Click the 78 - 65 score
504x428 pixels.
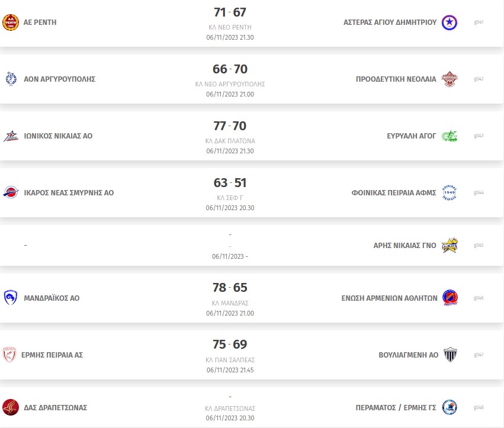point(230,288)
